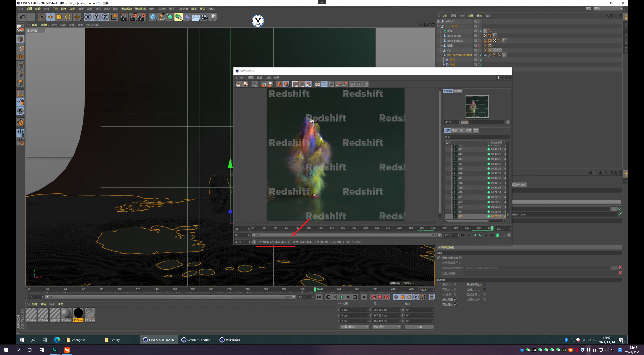Viewport: 644px width, 355px height.
Task: Click the Cube primitive icon
Action: click(x=153, y=17)
